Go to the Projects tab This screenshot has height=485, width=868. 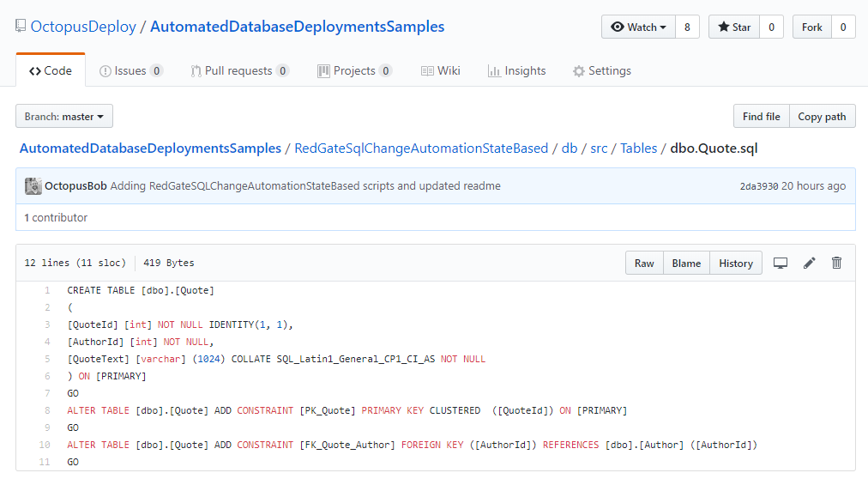(354, 71)
